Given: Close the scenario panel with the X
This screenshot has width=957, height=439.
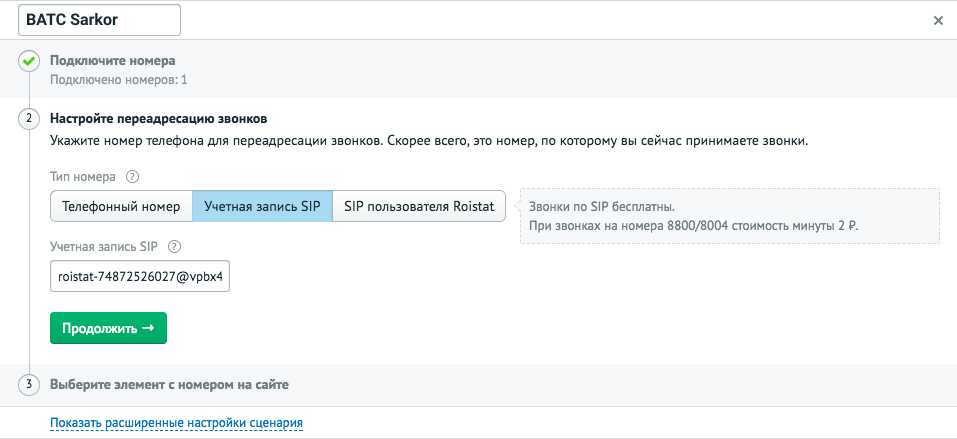Looking at the screenshot, I should 937,20.
